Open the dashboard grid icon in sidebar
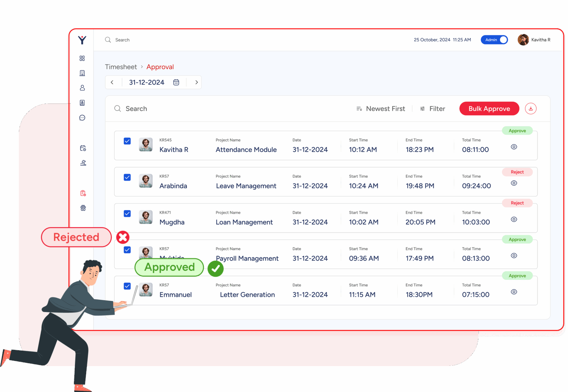This screenshot has width=568, height=392. [x=82, y=58]
